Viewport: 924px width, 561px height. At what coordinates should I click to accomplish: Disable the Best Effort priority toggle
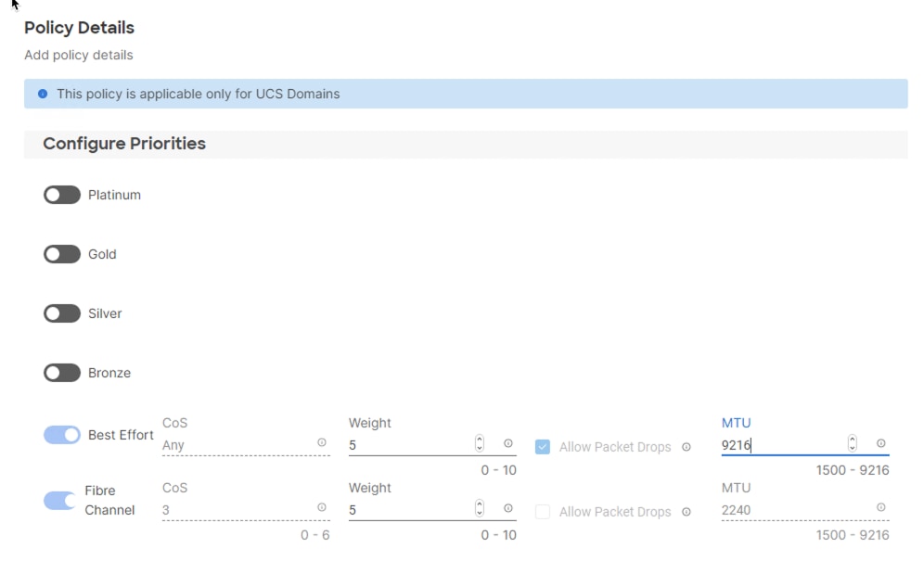pos(61,434)
